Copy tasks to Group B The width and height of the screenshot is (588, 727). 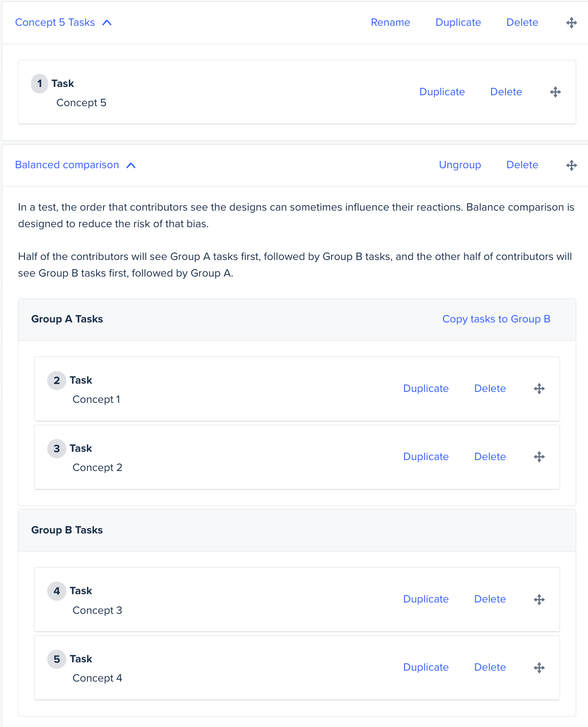496,319
